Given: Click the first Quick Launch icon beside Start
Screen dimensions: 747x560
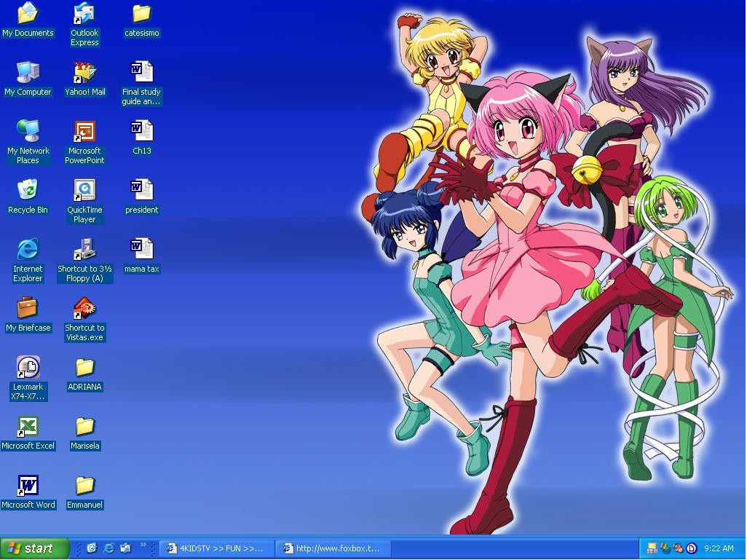Looking at the screenshot, I should coord(92,548).
